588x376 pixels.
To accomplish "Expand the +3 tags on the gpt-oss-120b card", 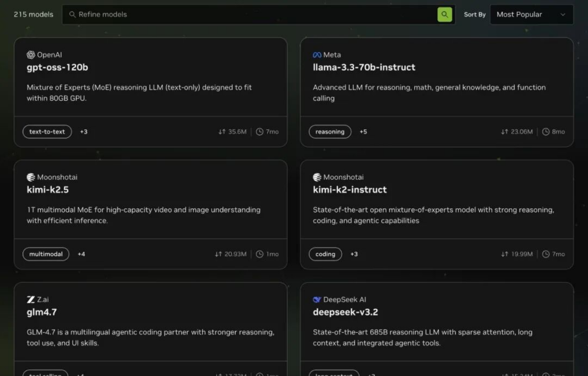I will tap(84, 132).
